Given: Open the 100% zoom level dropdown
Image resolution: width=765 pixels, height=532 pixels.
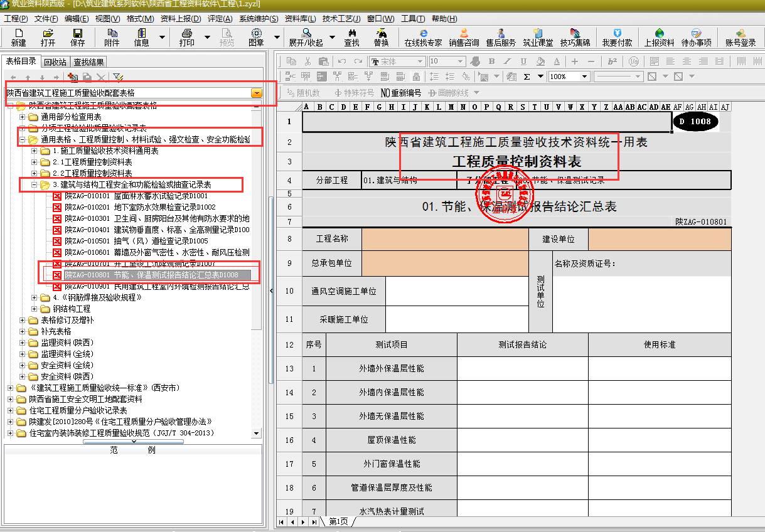Looking at the screenshot, I should pos(584,77).
